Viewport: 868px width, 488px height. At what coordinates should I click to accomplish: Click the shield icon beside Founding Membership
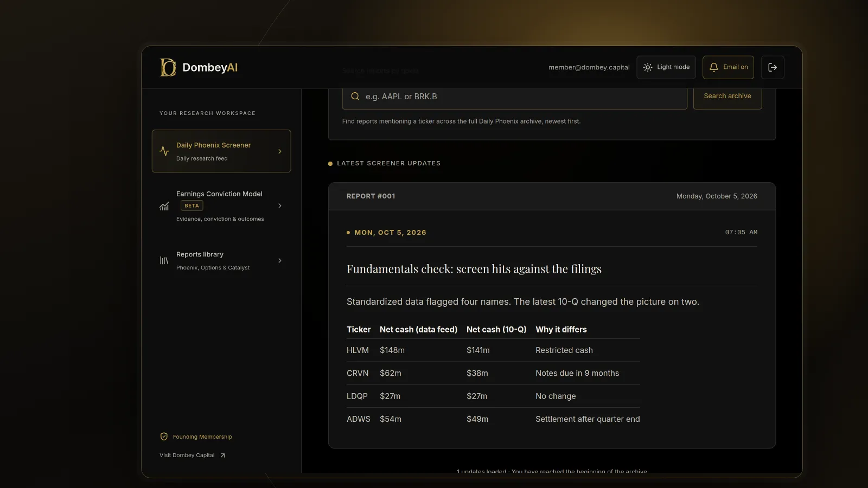(164, 436)
